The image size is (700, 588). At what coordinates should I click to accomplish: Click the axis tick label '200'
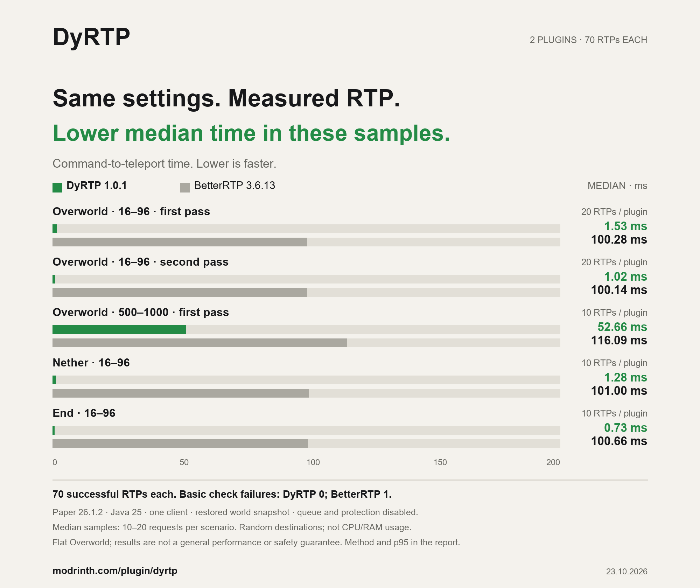553,462
